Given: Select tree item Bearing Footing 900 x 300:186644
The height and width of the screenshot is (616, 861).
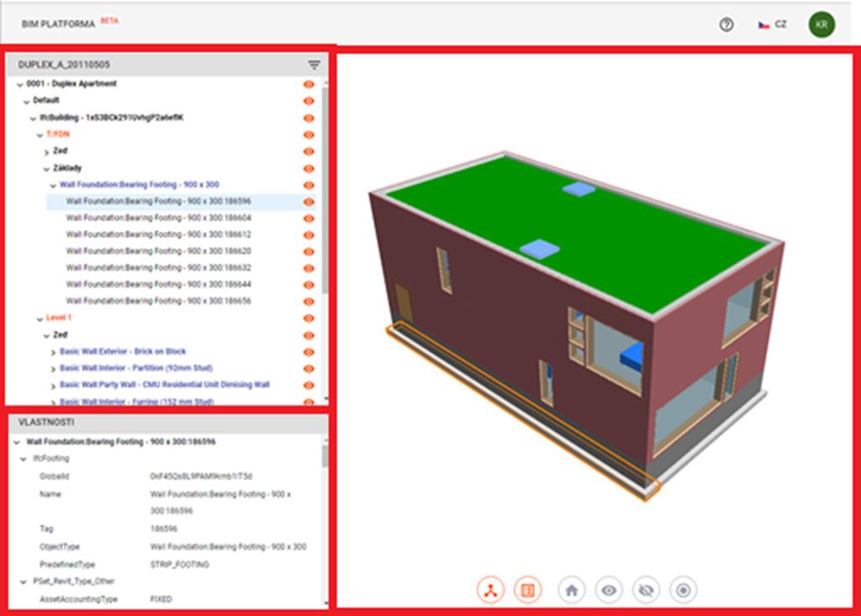Looking at the screenshot, I should tap(158, 284).
